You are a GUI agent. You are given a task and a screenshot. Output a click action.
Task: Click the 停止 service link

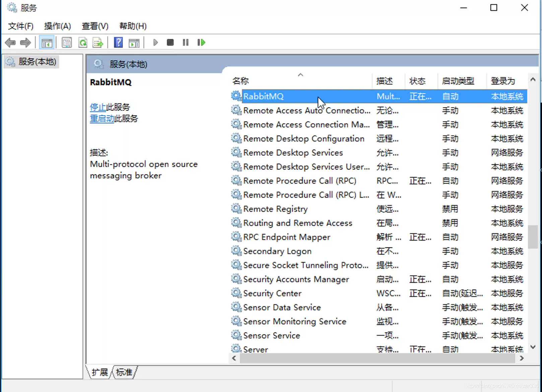click(98, 107)
